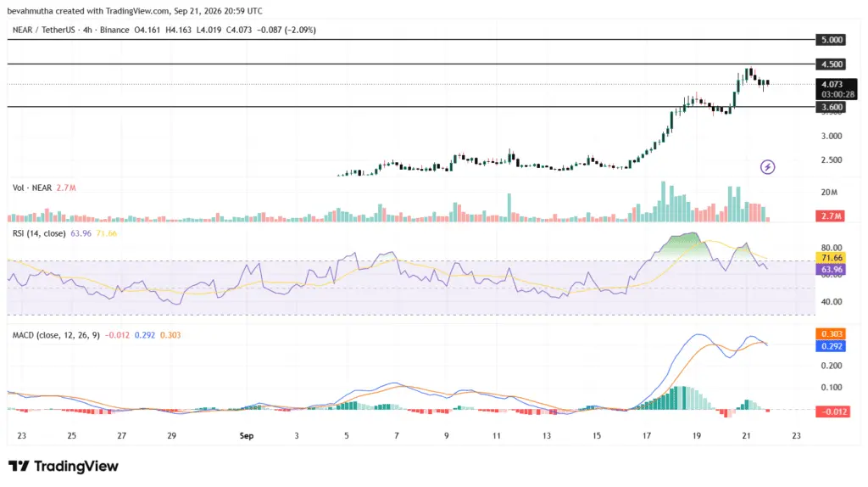This screenshot has width=868, height=487.
Task: Click the NEAR / TetherUS symbol title
Action: pyautogui.click(x=45, y=30)
